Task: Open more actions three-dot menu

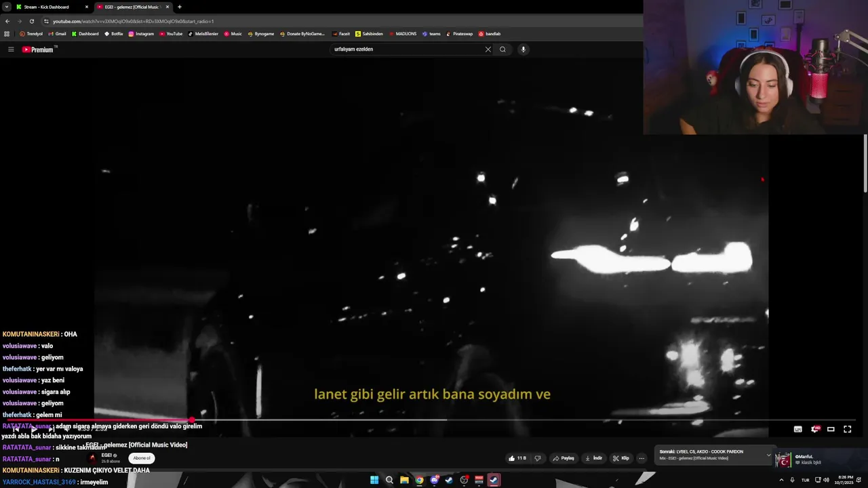Action: tap(642, 458)
